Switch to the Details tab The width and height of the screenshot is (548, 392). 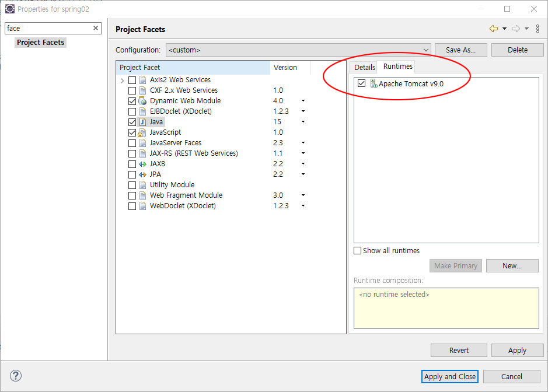click(x=364, y=68)
